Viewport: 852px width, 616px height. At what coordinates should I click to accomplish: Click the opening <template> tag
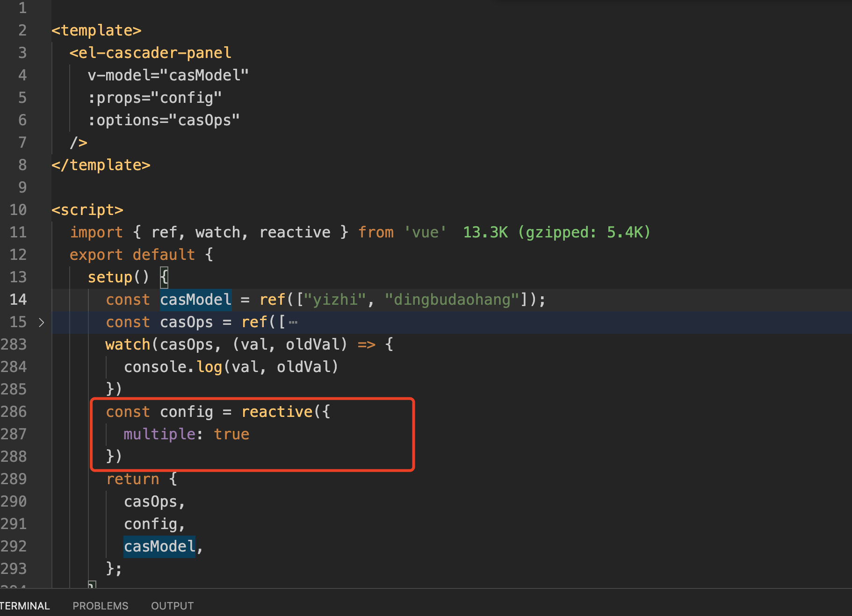(96, 30)
